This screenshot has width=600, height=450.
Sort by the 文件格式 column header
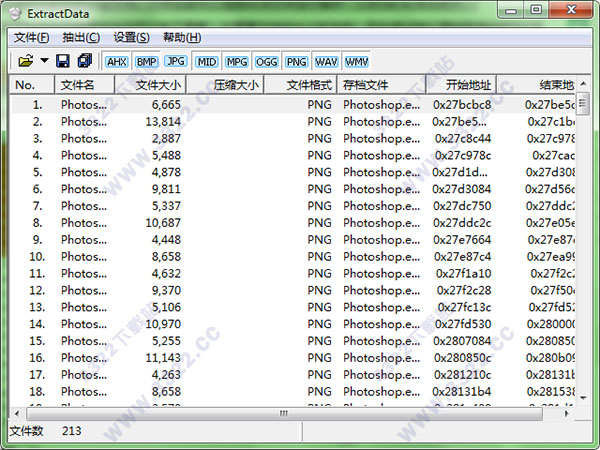click(x=300, y=85)
